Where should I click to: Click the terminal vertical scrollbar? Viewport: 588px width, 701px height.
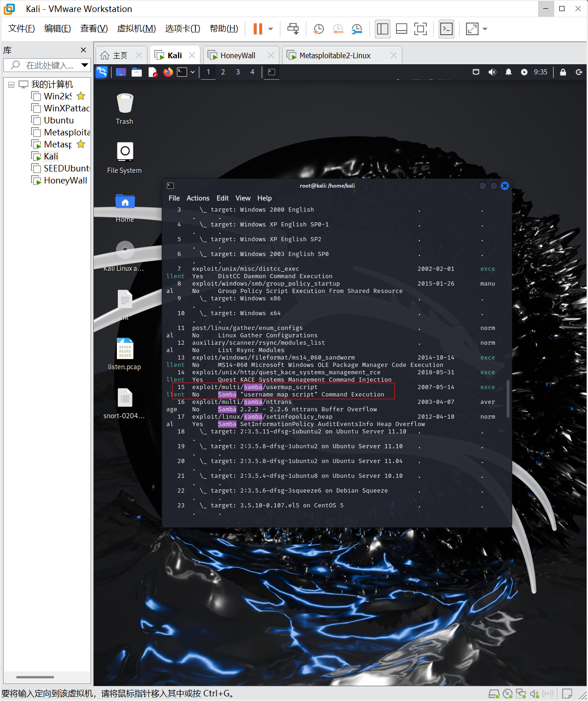tap(509, 398)
